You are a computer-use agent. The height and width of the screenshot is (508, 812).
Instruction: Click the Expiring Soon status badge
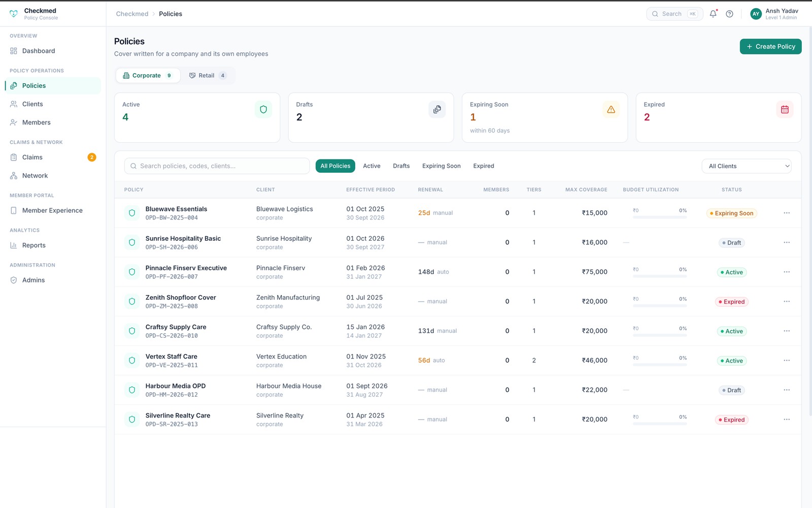pyautogui.click(x=732, y=213)
